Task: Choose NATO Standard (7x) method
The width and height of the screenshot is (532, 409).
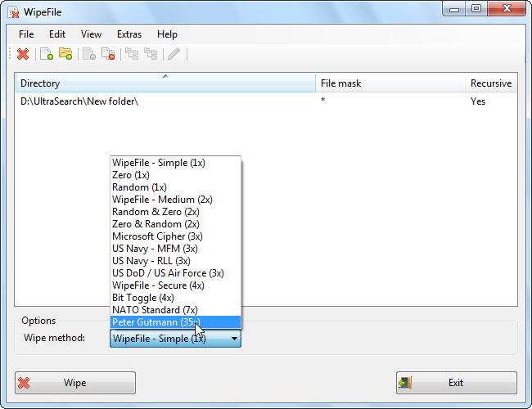Action: (175, 310)
